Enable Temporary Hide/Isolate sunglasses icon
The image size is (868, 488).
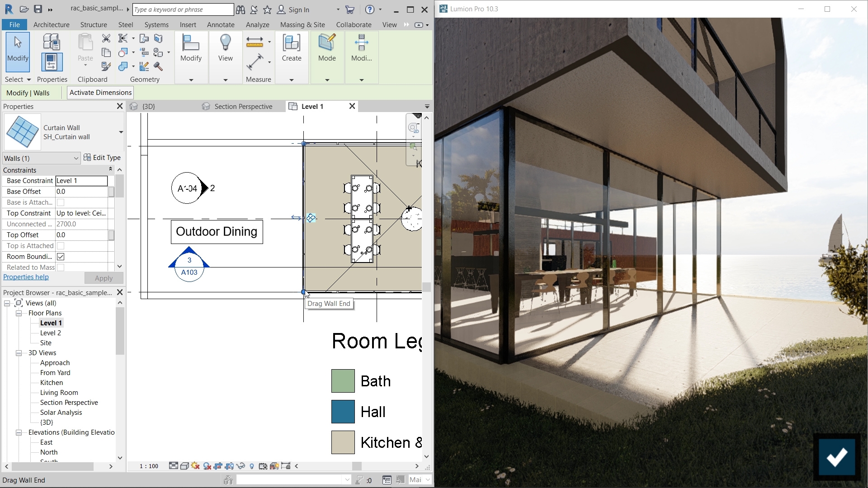241,466
